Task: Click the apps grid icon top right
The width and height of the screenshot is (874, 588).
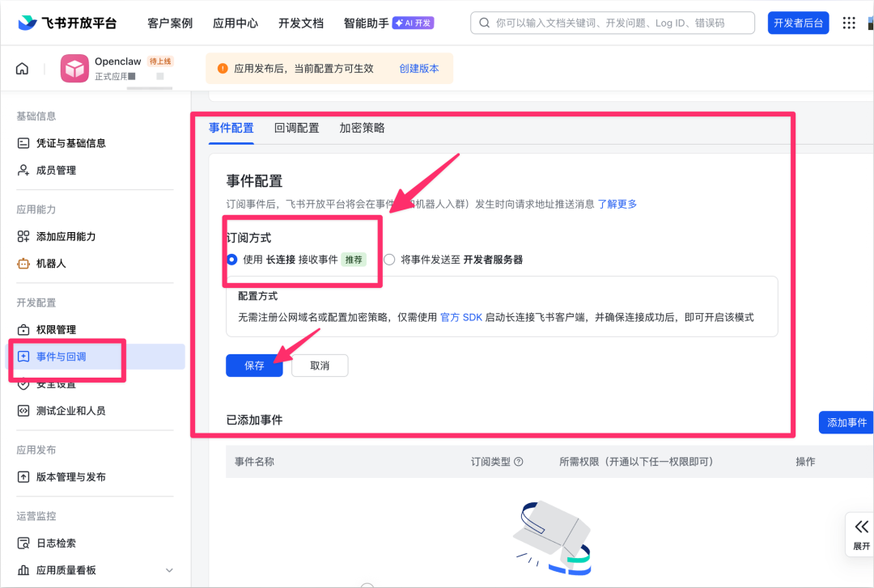Action: point(848,23)
